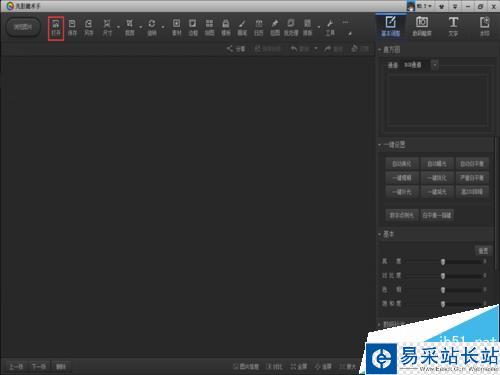Select the 抠图 cutout tool

(275, 28)
